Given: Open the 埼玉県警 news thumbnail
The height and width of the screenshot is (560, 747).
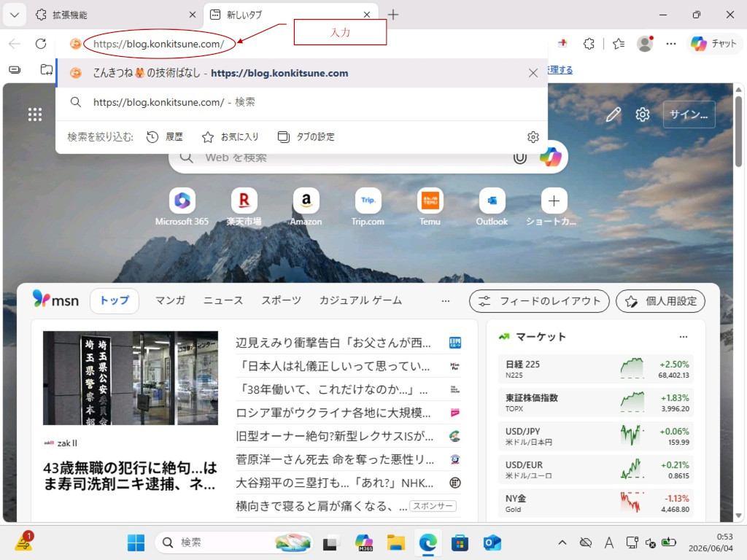Looking at the screenshot, I should tap(131, 378).
